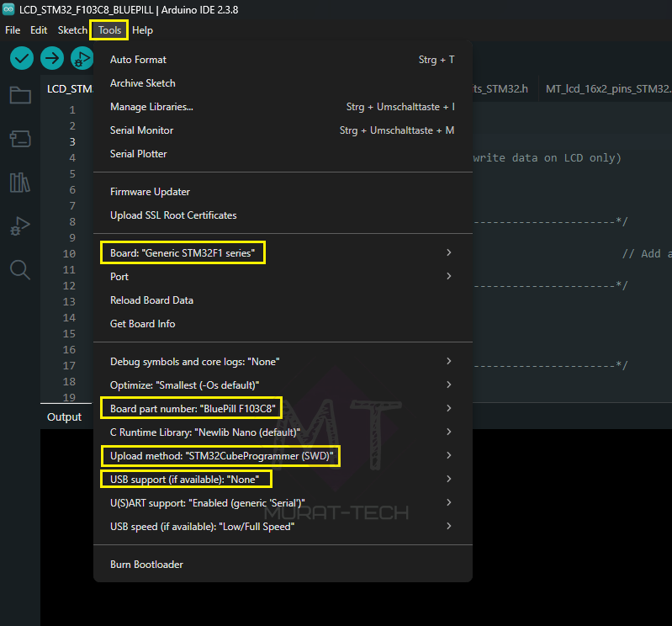This screenshot has height=626, width=672.
Task: Expand Board "Generic STM32F1 series" submenu
Action: [x=283, y=253]
